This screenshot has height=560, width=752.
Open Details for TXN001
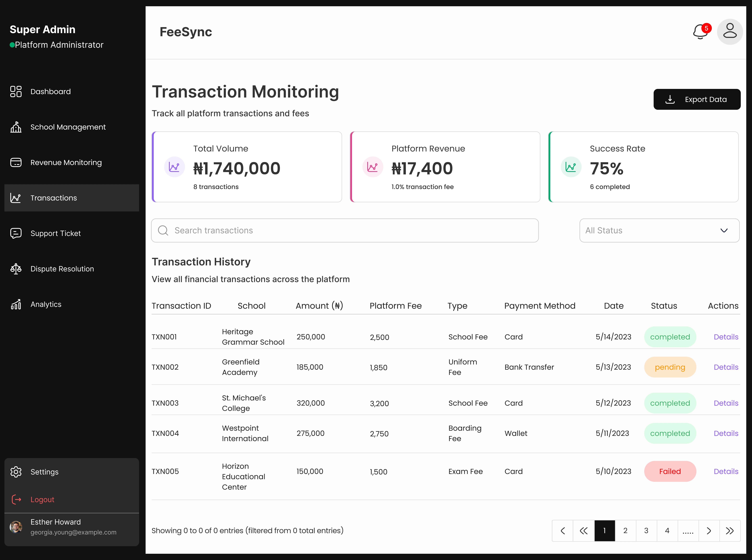coord(726,337)
